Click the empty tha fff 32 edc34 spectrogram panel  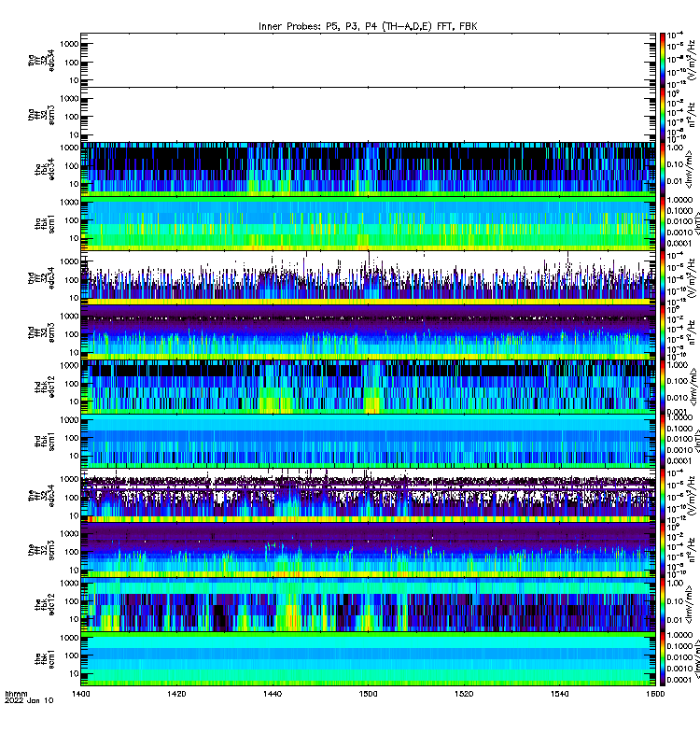pyautogui.click(x=368, y=60)
